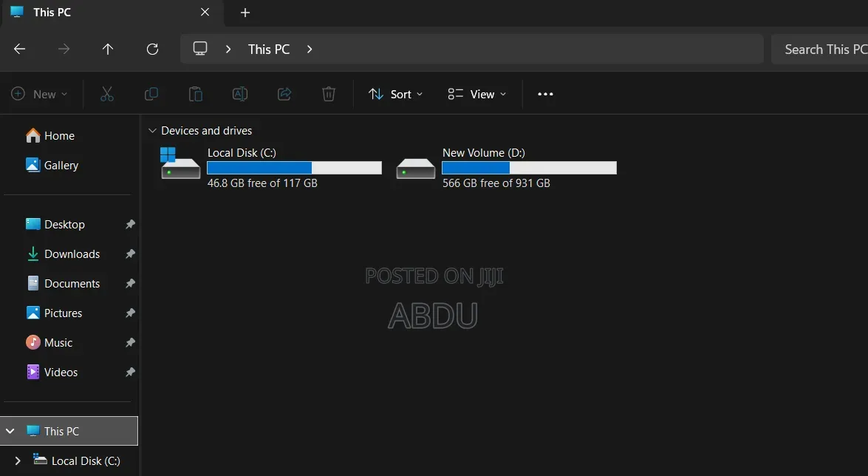This screenshot has height=476, width=868.
Task: Click the Share icon in toolbar
Action: click(x=284, y=94)
